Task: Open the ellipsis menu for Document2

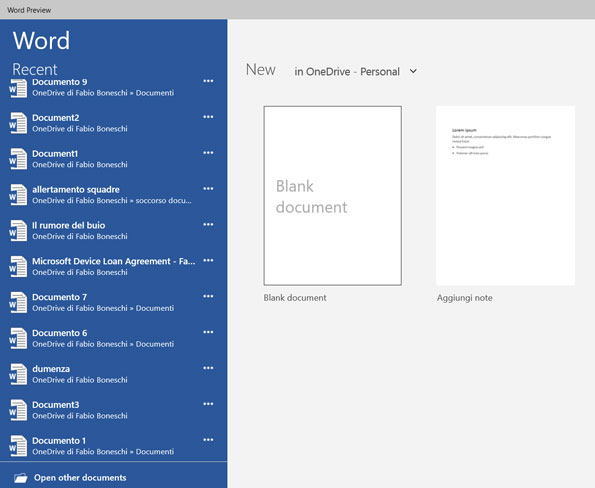Action: tap(208, 117)
